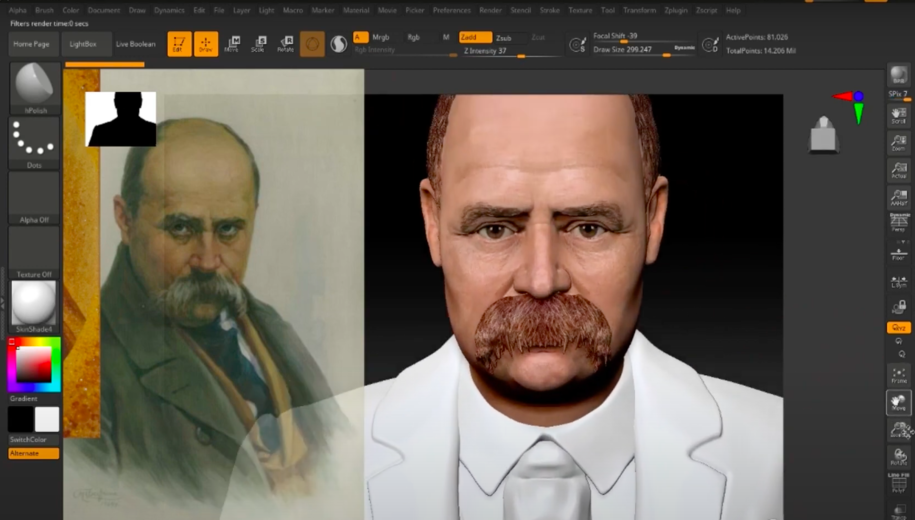
Task: Enable Mrgb mode
Action: pyautogui.click(x=380, y=37)
